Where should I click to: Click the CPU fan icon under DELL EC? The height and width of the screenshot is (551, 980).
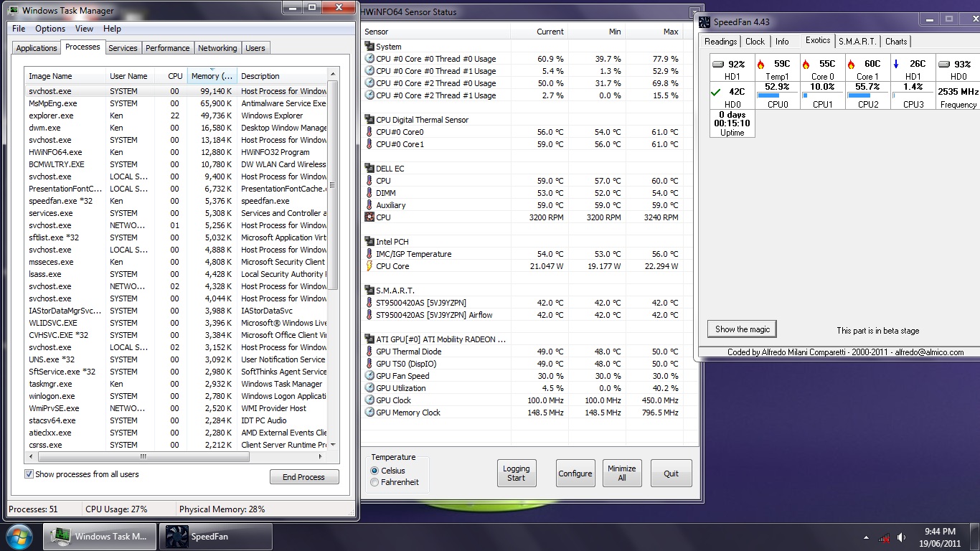pos(369,217)
